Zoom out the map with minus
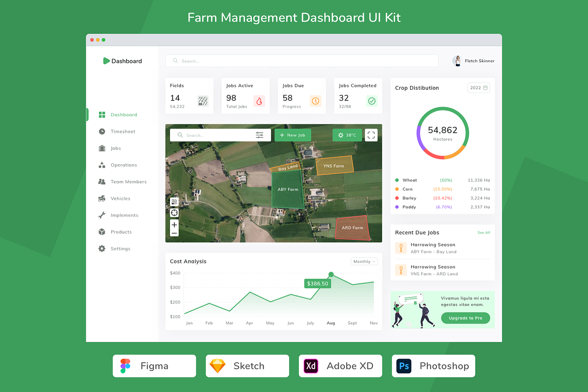The image size is (588, 392). 174,233
